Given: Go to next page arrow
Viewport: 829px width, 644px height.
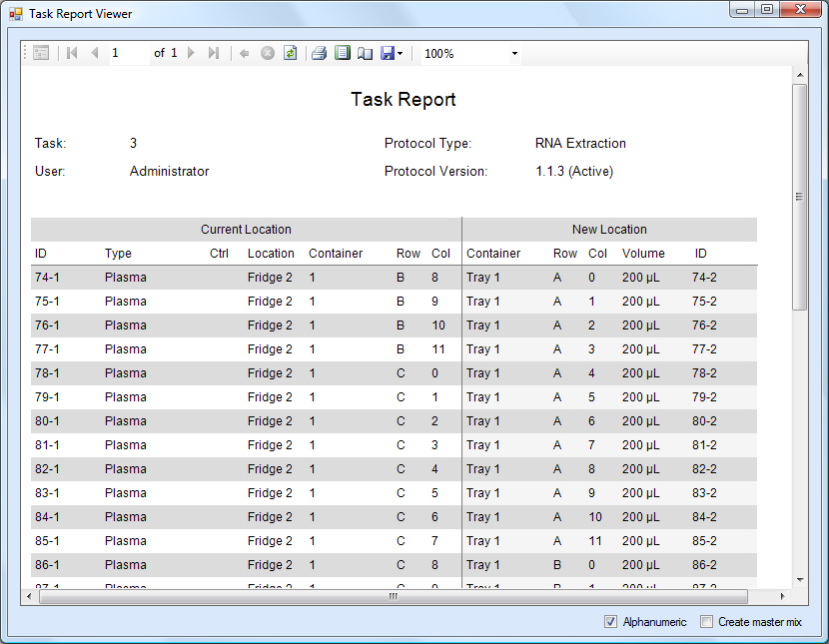Looking at the screenshot, I should coord(192,53).
